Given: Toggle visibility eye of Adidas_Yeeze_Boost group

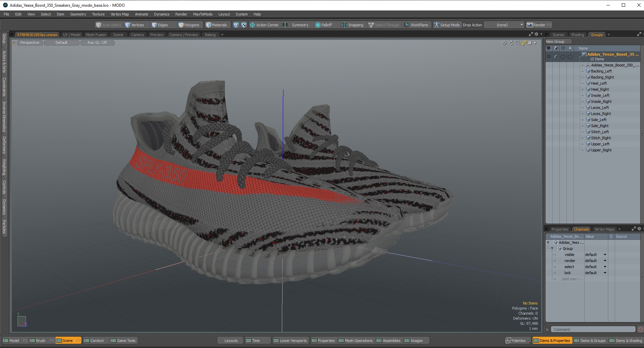Looking at the screenshot, I should (x=549, y=57).
